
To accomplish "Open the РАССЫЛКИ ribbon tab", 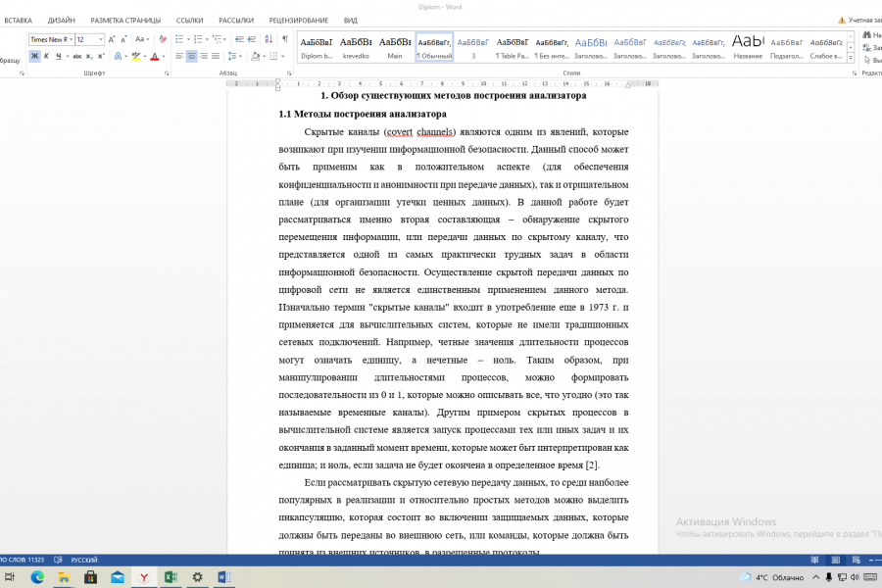I will (x=236, y=21).
